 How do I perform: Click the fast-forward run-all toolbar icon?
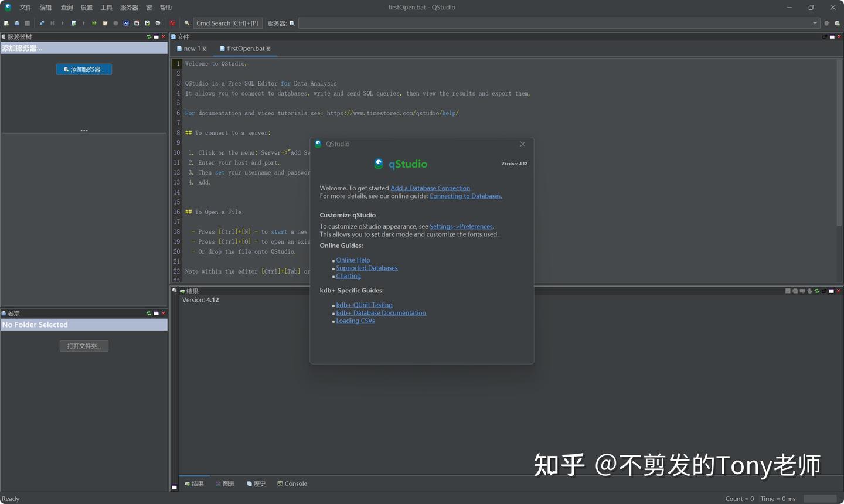[x=94, y=23]
